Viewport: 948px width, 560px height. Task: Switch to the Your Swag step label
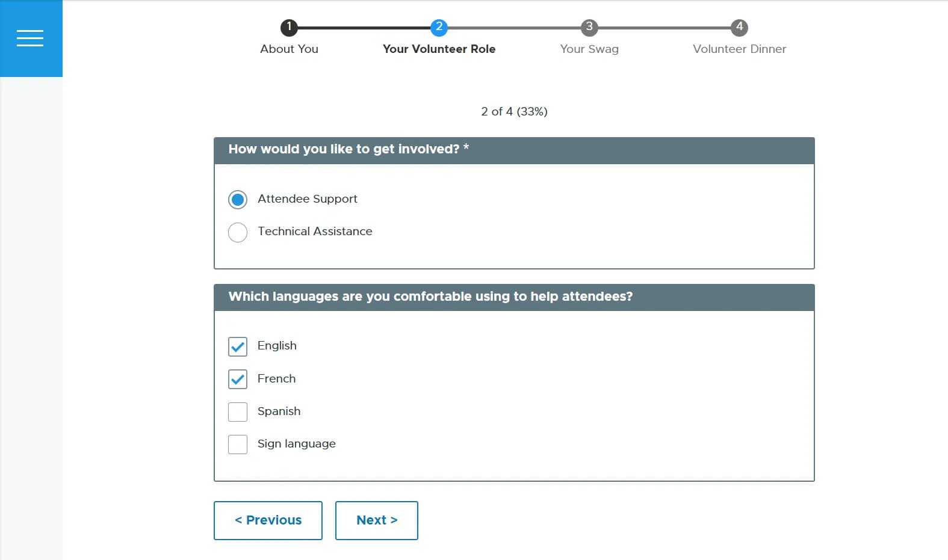tap(589, 49)
